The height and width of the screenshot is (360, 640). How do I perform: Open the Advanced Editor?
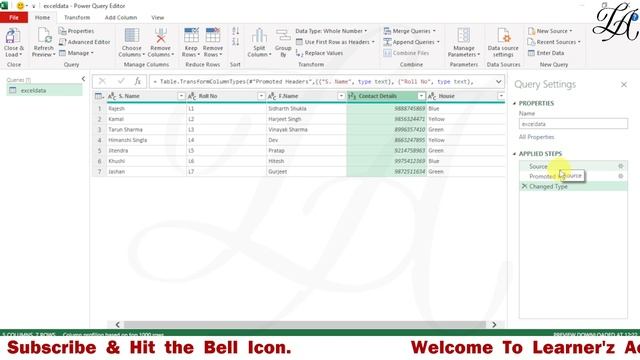coord(84,42)
